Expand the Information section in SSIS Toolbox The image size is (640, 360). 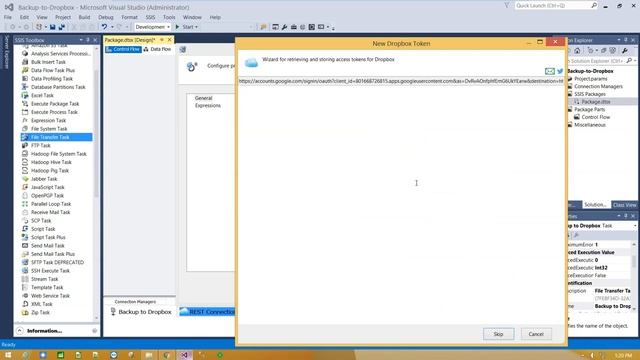20,331
